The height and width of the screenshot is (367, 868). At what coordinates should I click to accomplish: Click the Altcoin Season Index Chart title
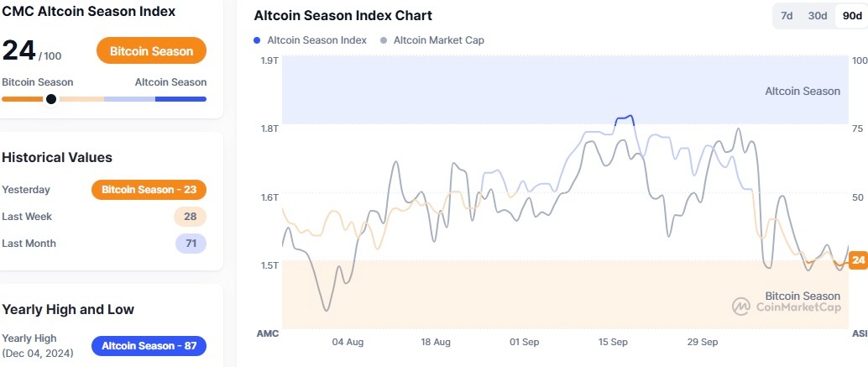tap(343, 16)
